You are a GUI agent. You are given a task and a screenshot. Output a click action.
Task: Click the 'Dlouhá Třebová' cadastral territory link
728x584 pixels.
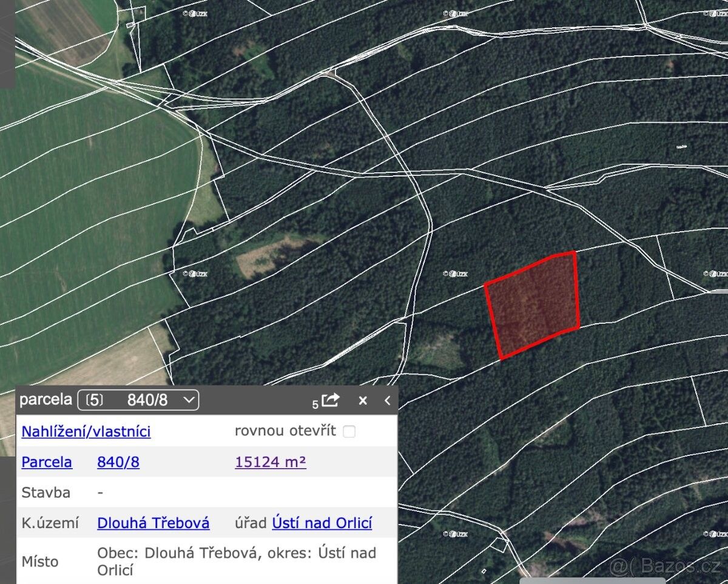click(153, 523)
